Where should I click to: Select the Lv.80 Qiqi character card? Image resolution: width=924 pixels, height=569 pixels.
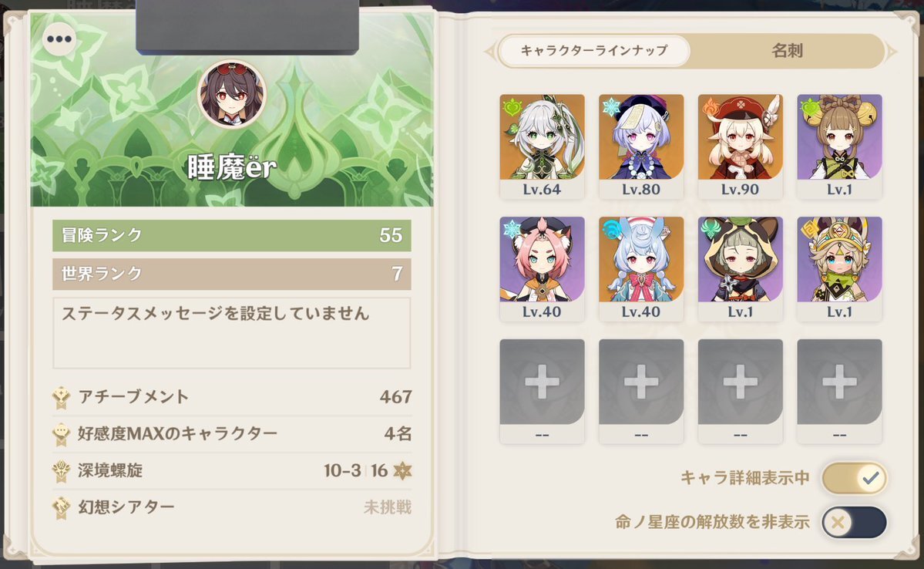[x=641, y=146]
